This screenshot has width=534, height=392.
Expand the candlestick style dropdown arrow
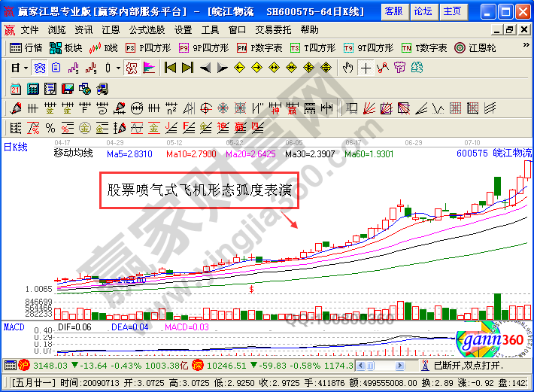119,68
